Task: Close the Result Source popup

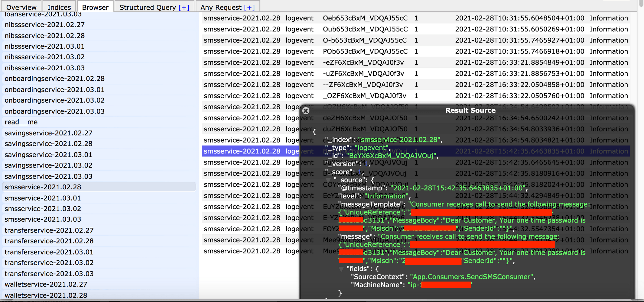Action: point(306,111)
